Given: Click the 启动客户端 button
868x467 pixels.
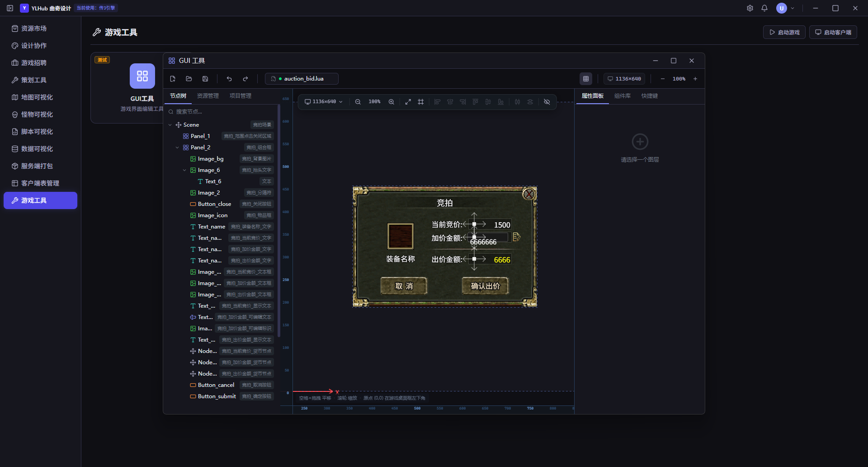Looking at the screenshot, I should pos(833,32).
